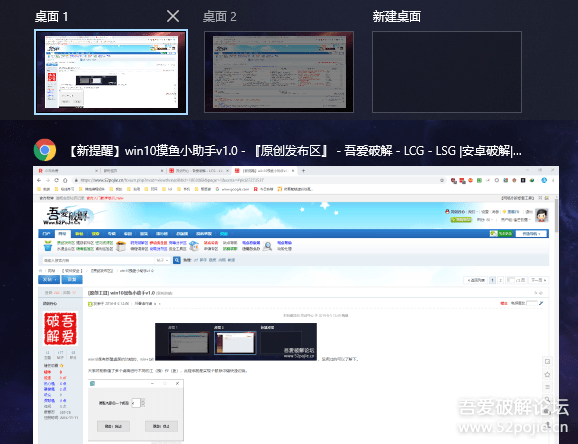Viewport: 578px width, 444px height.
Task: Click the blue magnifier search button
Action: [x=177, y=260]
